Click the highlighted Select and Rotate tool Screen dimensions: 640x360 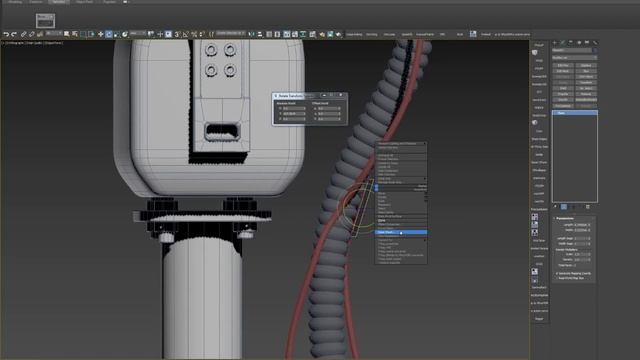tap(109, 34)
